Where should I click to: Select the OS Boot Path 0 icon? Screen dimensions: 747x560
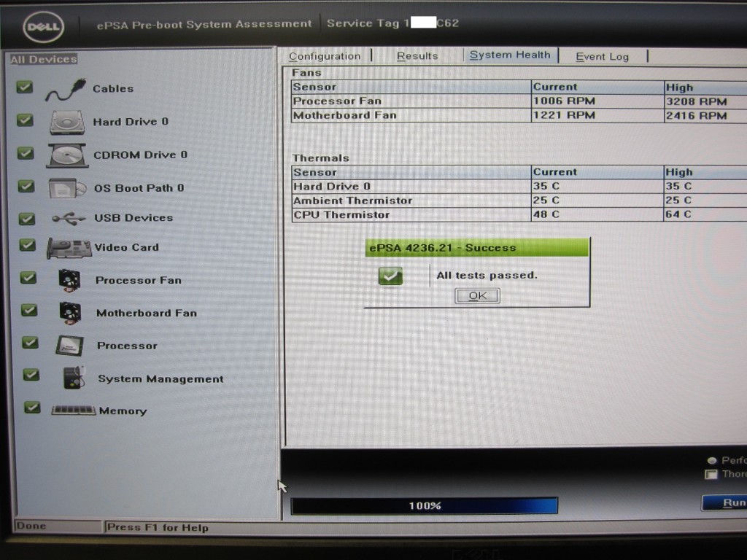coord(67,189)
